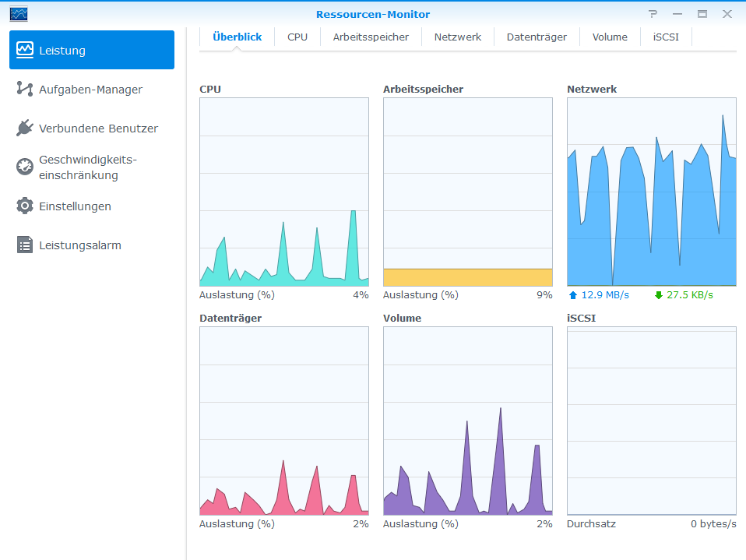
Task: Select Leistungsalarm in the sidebar
Action: tap(92, 245)
